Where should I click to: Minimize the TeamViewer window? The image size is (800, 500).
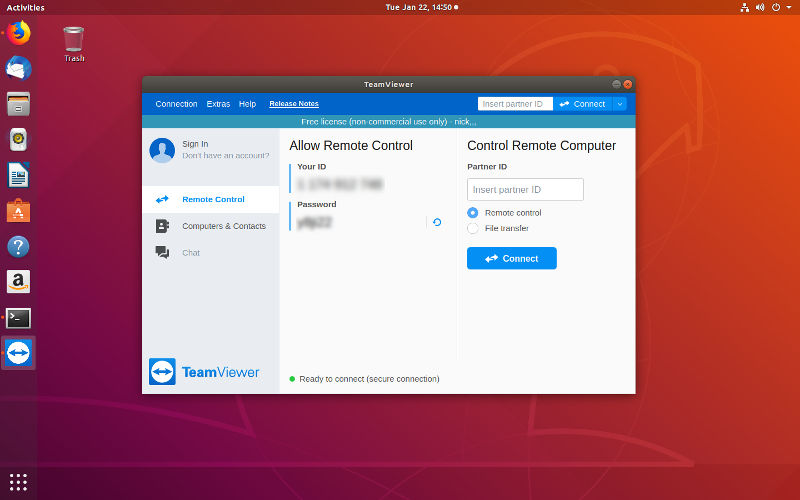pyautogui.click(x=616, y=84)
